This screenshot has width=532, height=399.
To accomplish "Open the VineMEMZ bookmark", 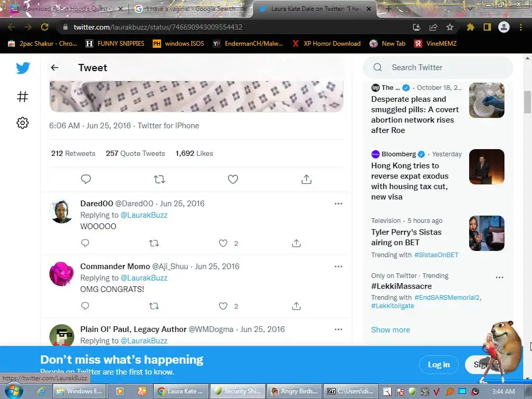I will 436,44.
